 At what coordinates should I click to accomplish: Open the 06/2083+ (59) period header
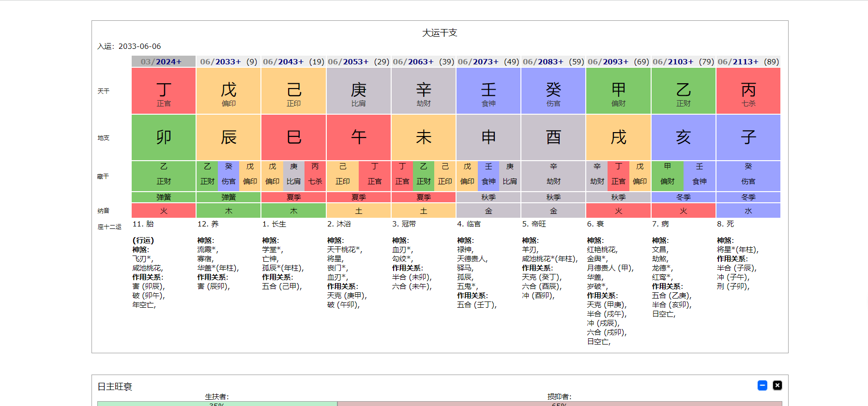[x=553, y=61]
